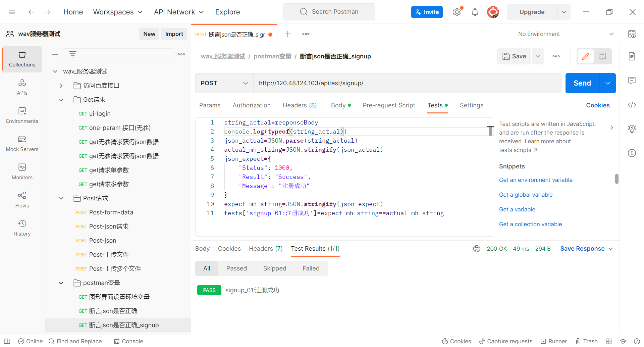Open the Mock Servers sidebar panel
This screenshot has width=644, height=347.
click(22, 144)
